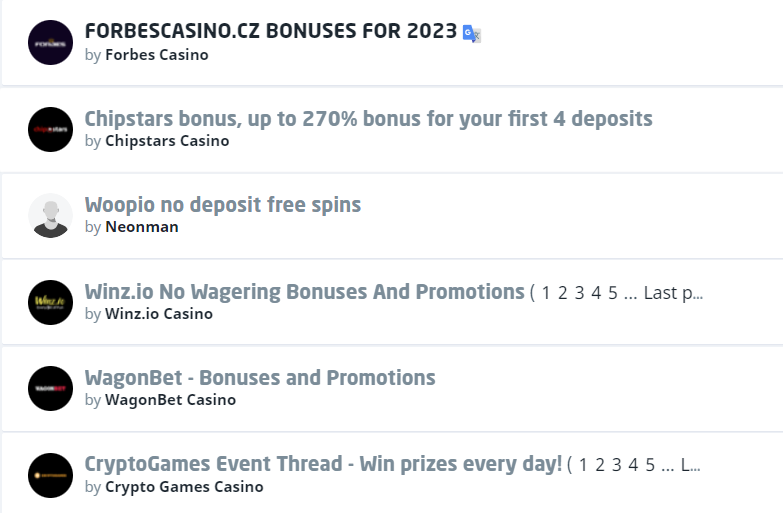783x513 pixels.
Task: Click the Forbes Casino avatar icon
Action: point(50,43)
